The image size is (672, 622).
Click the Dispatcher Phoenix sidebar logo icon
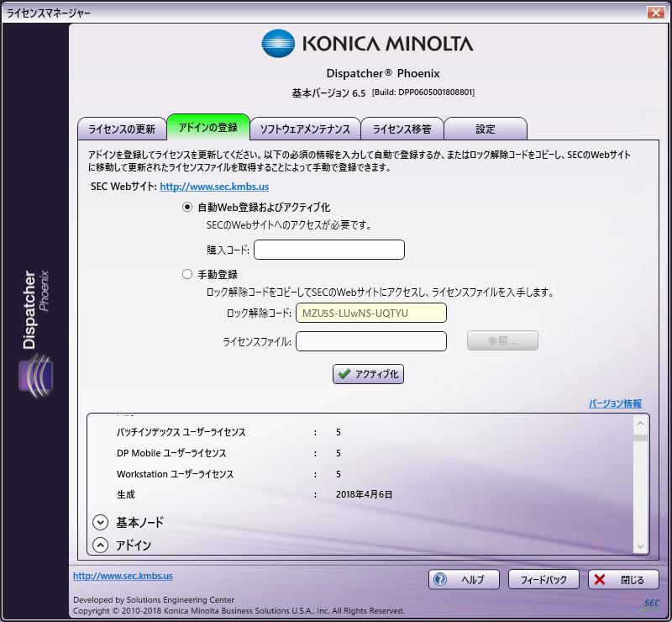36,376
